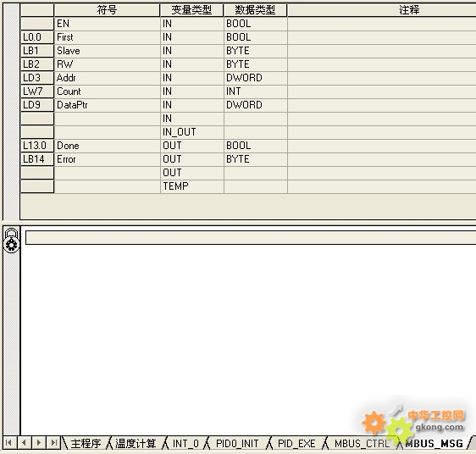The height and width of the screenshot is (454, 476).
Task: Click the DataPtr symbol cell
Action: pos(108,105)
